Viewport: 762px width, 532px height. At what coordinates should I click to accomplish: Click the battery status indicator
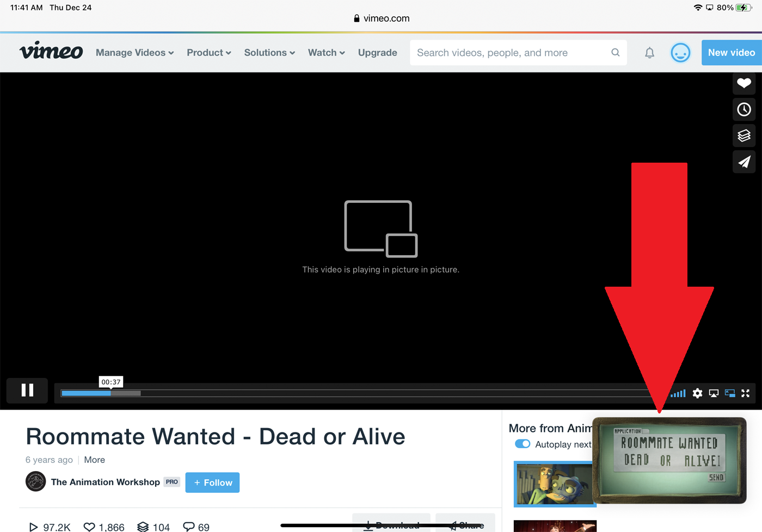743,8
